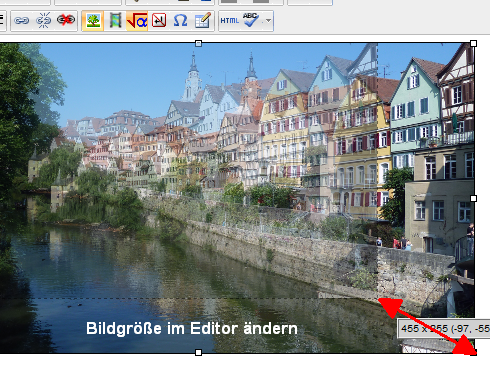This screenshot has width=490, height=371.
Task: Click the top-middle resize handle of image
Action: tap(198, 44)
